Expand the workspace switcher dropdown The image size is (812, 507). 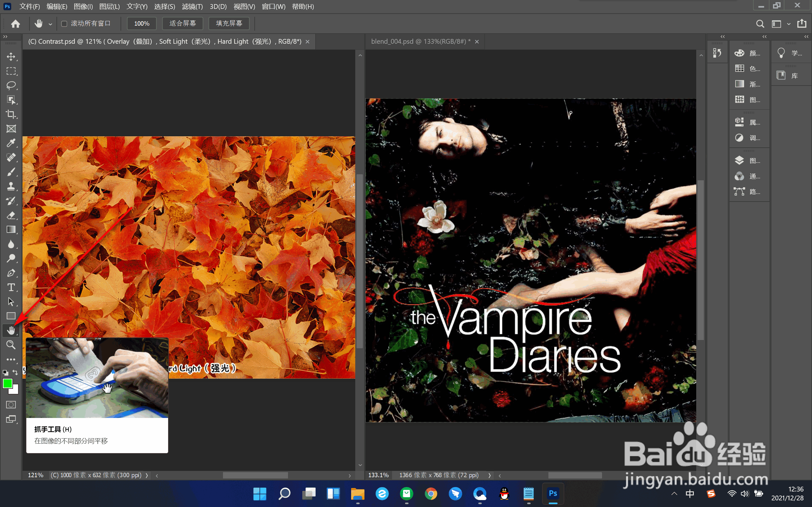coord(789,24)
